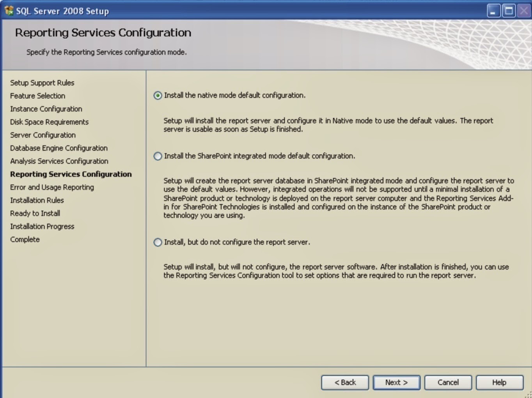532x398 pixels.
Task: Open Error and Usage Reporting step
Action: 52,187
